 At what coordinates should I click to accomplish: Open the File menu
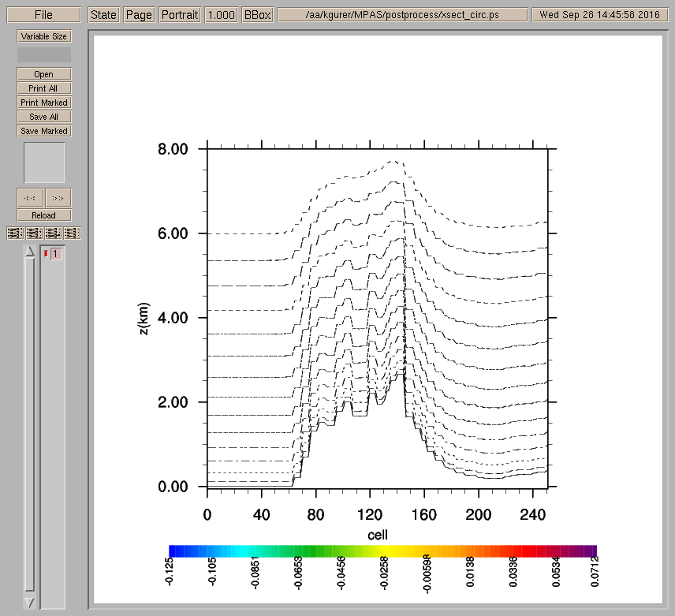(x=44, y=15)
